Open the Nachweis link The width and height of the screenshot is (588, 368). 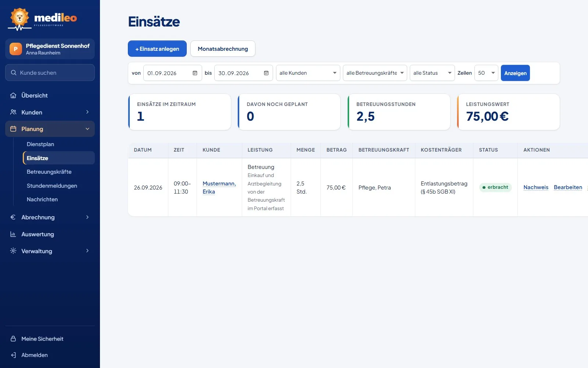pos(536,187)
